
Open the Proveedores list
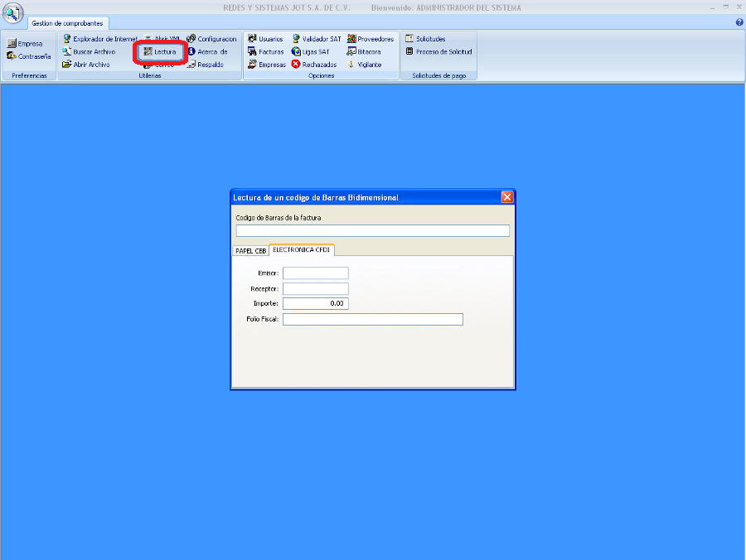tap(351, 39)
